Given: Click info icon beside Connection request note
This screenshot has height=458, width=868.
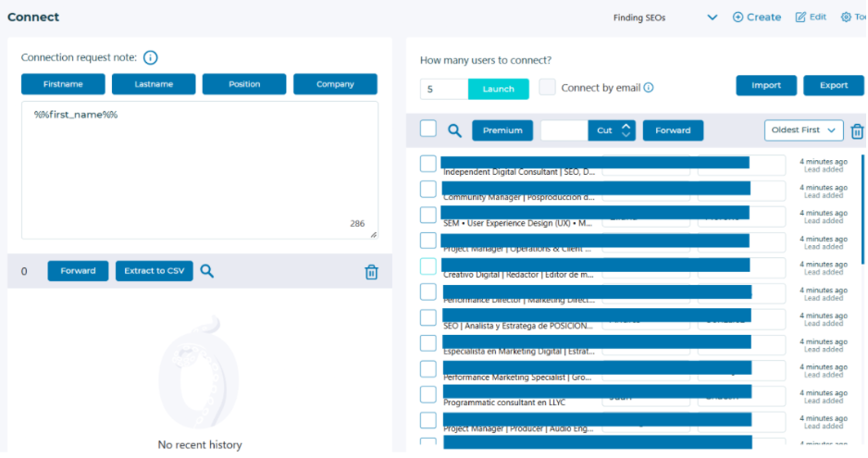Looking at the screenshot, I should pos(150,57).
